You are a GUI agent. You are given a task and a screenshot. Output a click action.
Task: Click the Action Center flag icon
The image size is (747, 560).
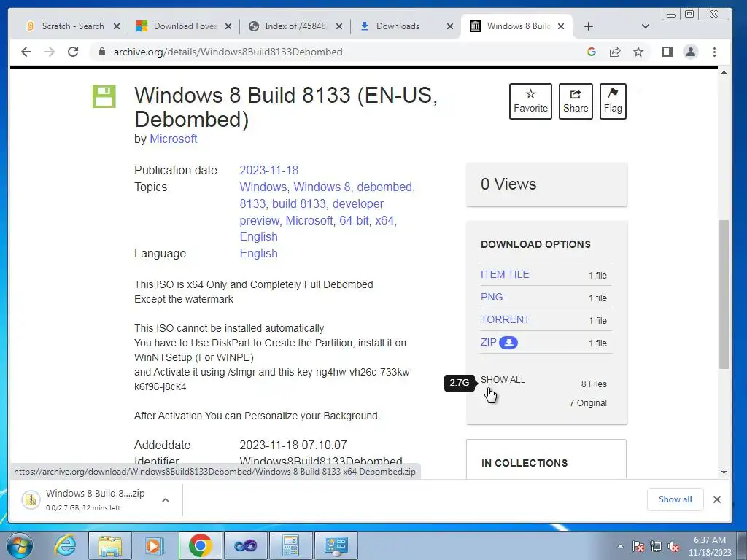[x=638, y=546]
